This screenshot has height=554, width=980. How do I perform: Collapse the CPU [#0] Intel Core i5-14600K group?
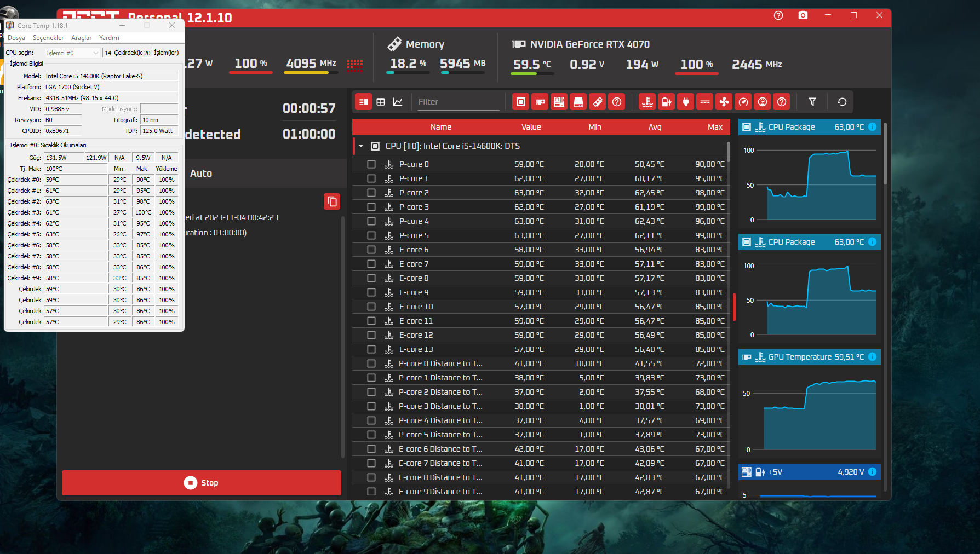[x=361, y=146]
